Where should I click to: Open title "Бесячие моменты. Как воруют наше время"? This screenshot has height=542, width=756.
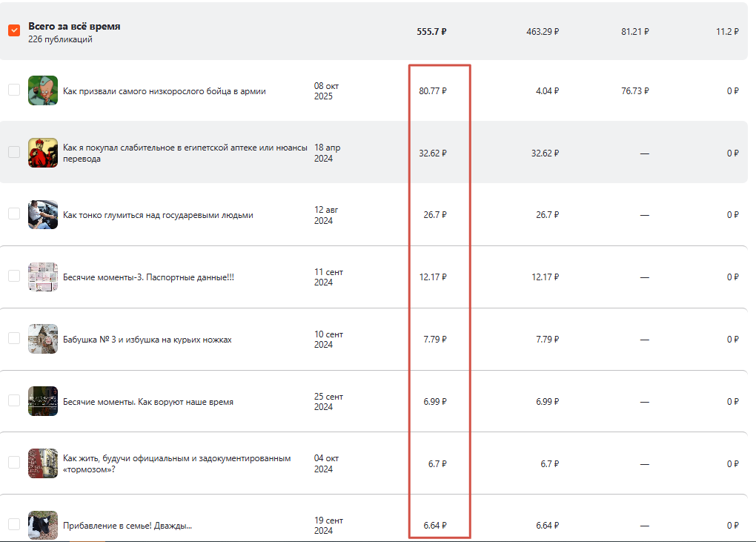point(148,402)
